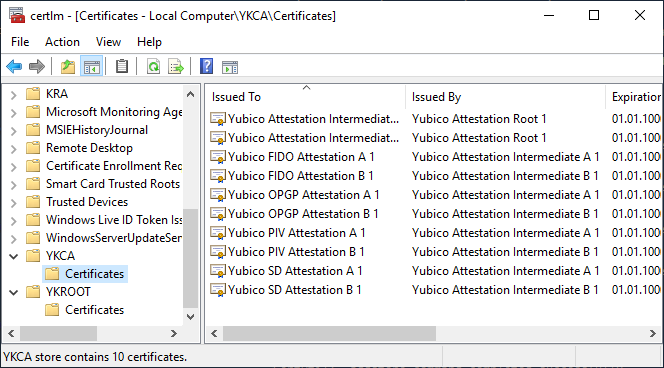Open the File menu
This screenshot has height=368, width=664.
tap(20, 42)
